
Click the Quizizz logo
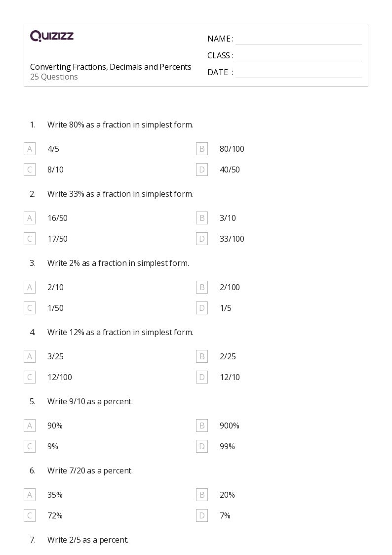(52, 36)
